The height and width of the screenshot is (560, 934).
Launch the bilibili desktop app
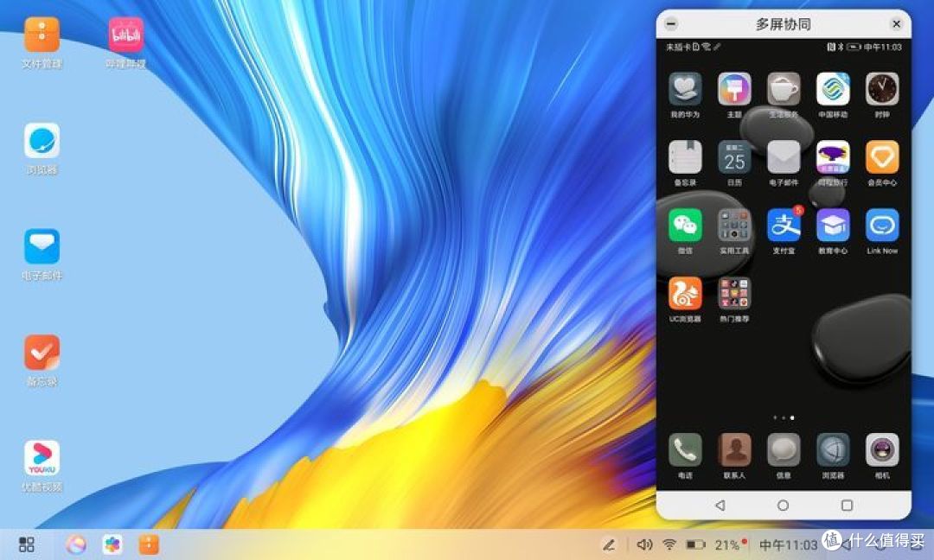click(x=125, y=35)
